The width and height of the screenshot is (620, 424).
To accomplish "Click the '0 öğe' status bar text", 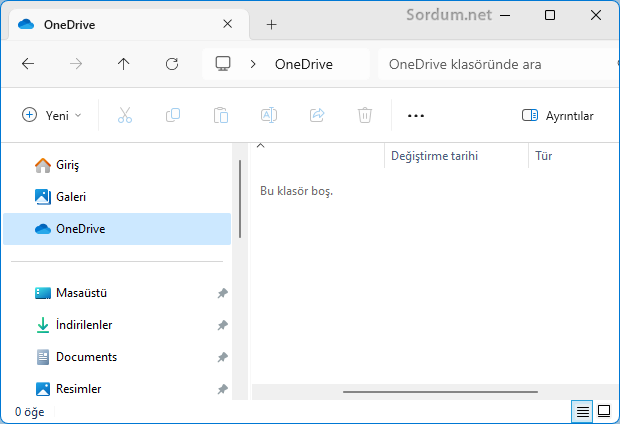I will tap(30, 412).
